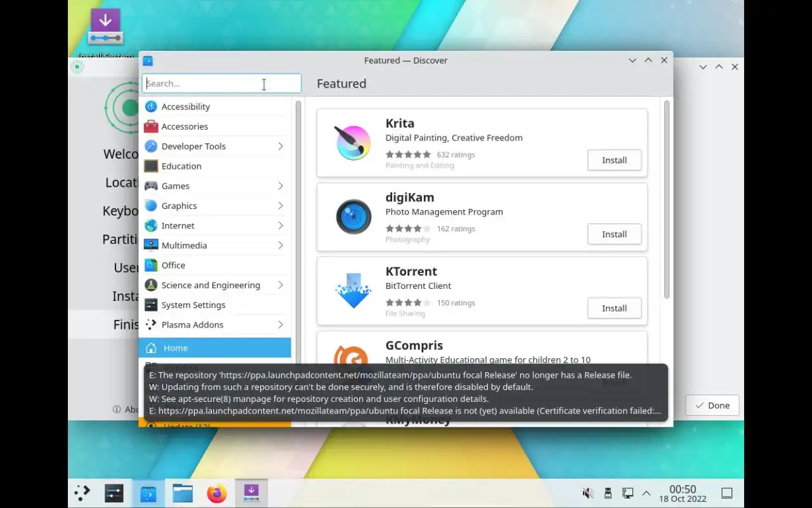Open the Office category

[215, 265]
